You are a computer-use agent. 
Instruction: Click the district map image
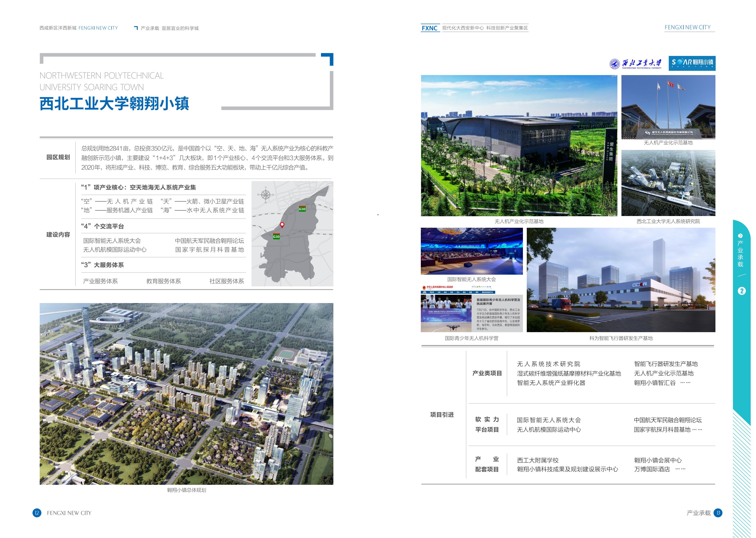click(x=292, y=234)
